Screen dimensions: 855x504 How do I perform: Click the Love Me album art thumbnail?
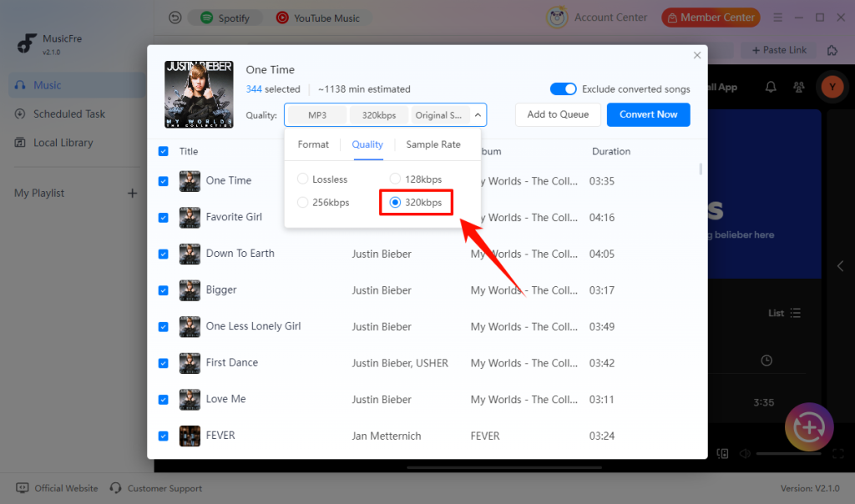[x=190, y=400]
